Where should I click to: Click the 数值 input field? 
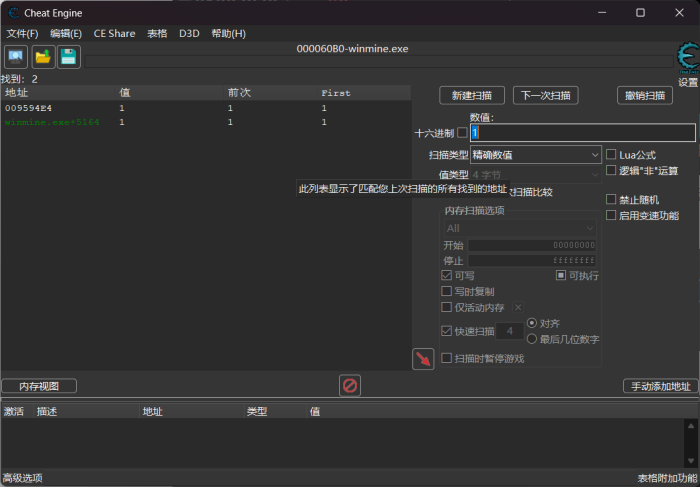pyautogui.click(x=583, y=133)
